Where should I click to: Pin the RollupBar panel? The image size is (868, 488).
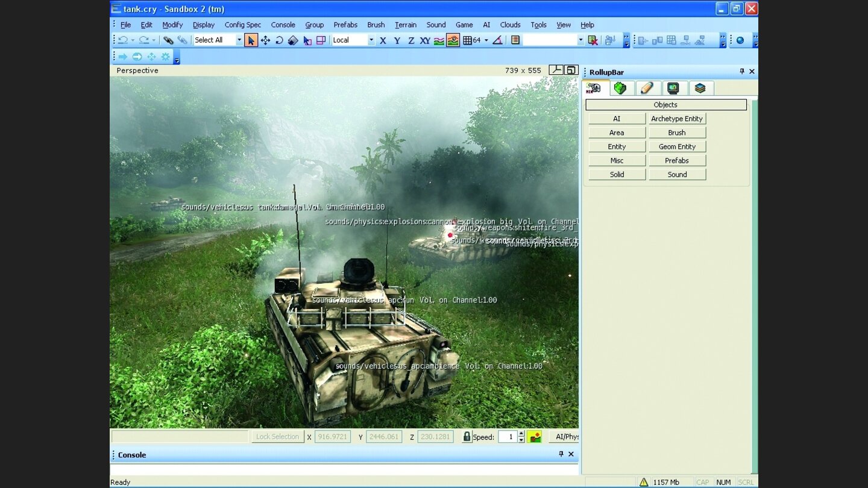tap(742, 72)
